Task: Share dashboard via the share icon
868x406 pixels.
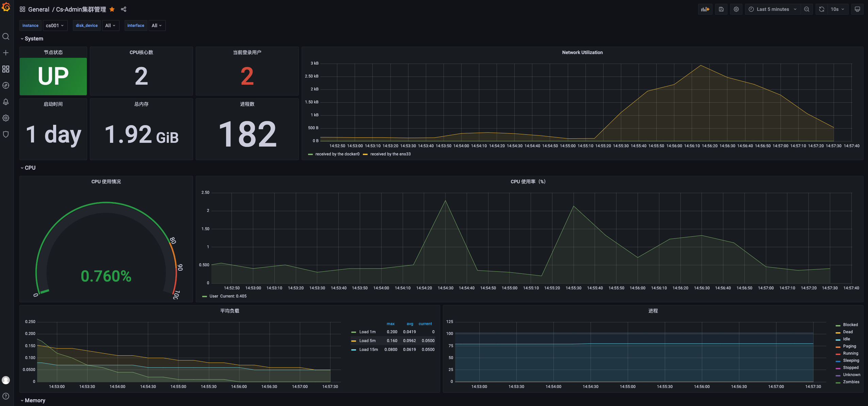Action: (124, 10)
